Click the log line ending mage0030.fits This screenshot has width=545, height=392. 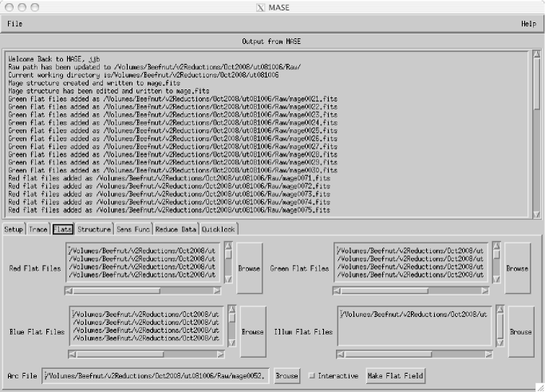(x=172, y=170)
